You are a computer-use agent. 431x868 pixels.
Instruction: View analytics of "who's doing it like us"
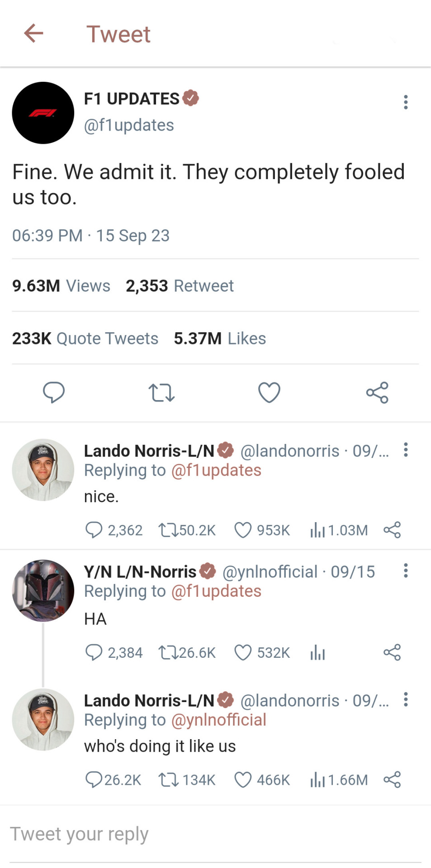(318, 780)
